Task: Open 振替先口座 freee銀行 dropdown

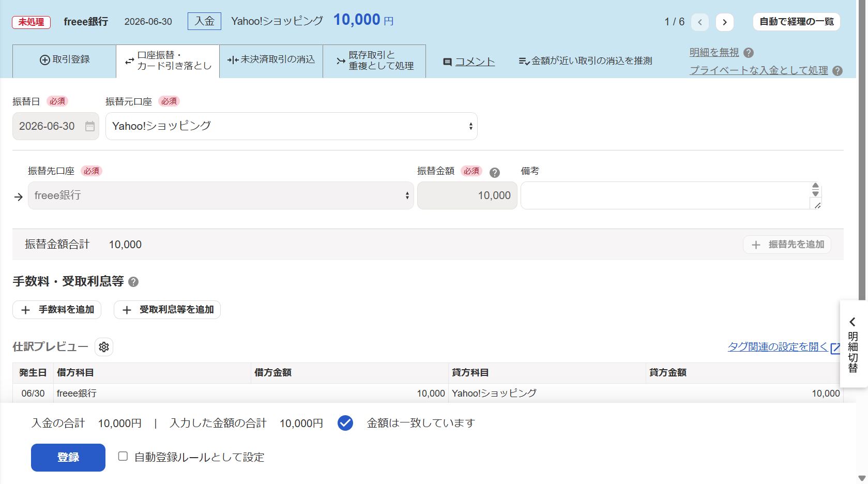Action: tap(221, 195)
